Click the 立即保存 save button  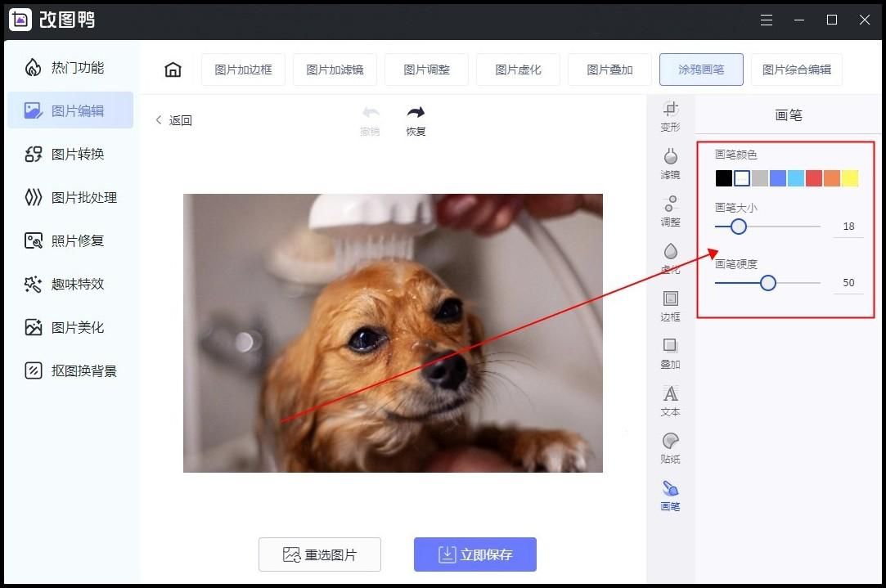tap(475, 554)
